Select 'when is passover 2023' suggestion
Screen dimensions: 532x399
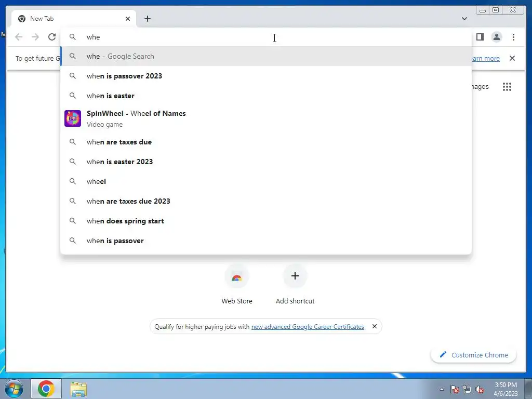[266, 76]
